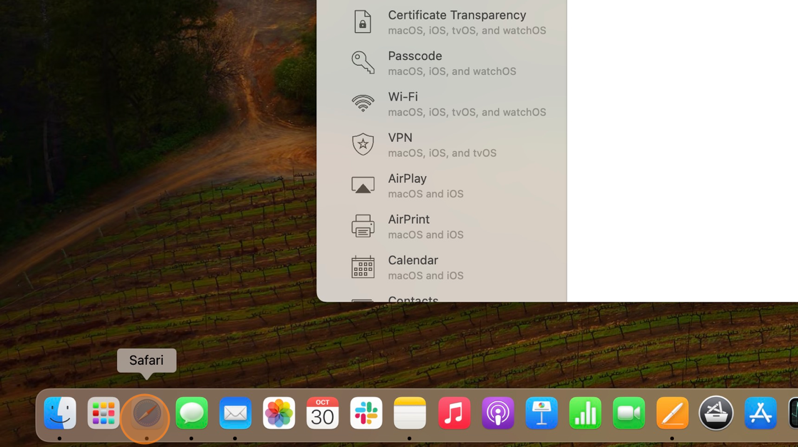Open the Music app
The height and width of the screenshot is (447, 798).
pos(454,413)
